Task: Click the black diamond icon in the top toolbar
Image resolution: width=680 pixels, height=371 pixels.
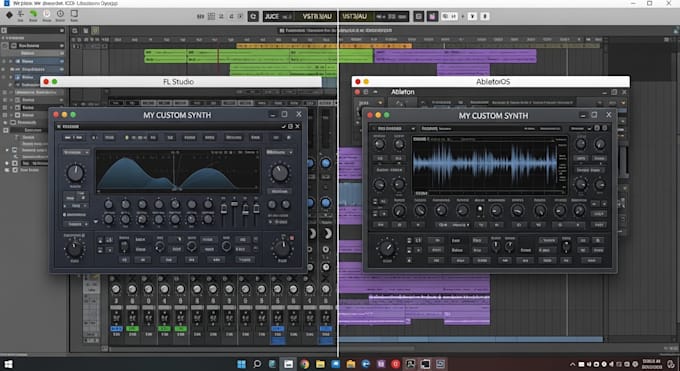Action: 9,15
